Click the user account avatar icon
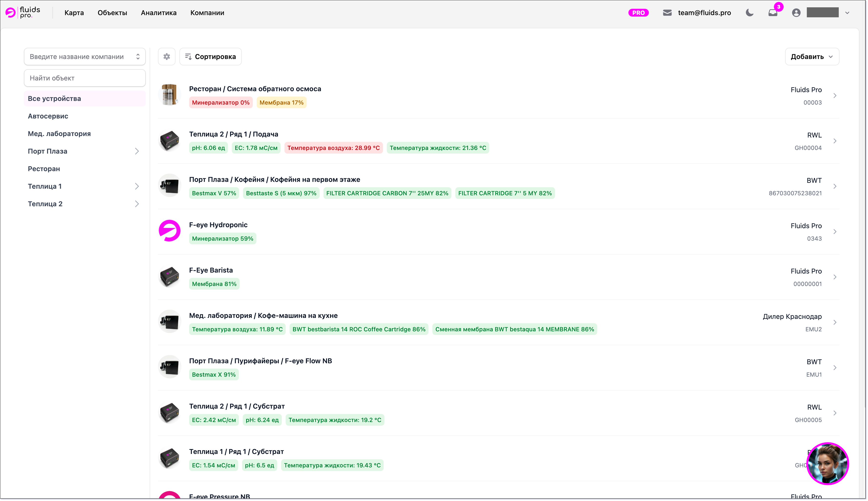Screen dimensions: 868x501 coord(796,13)
